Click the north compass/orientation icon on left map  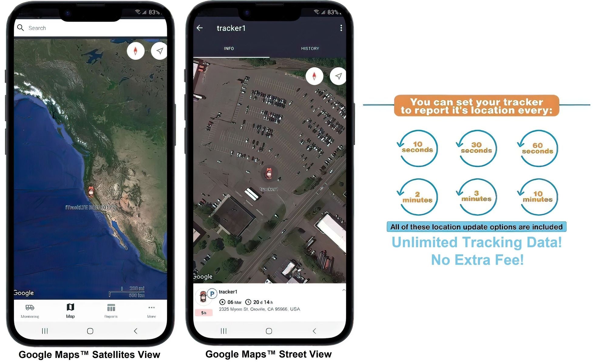click(x=137, y=51)
